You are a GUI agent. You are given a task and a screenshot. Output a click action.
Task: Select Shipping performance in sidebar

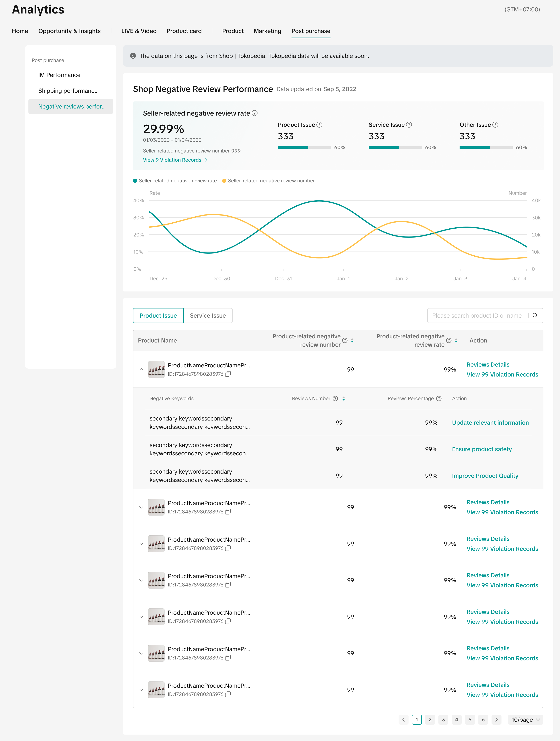pos(68,91)
